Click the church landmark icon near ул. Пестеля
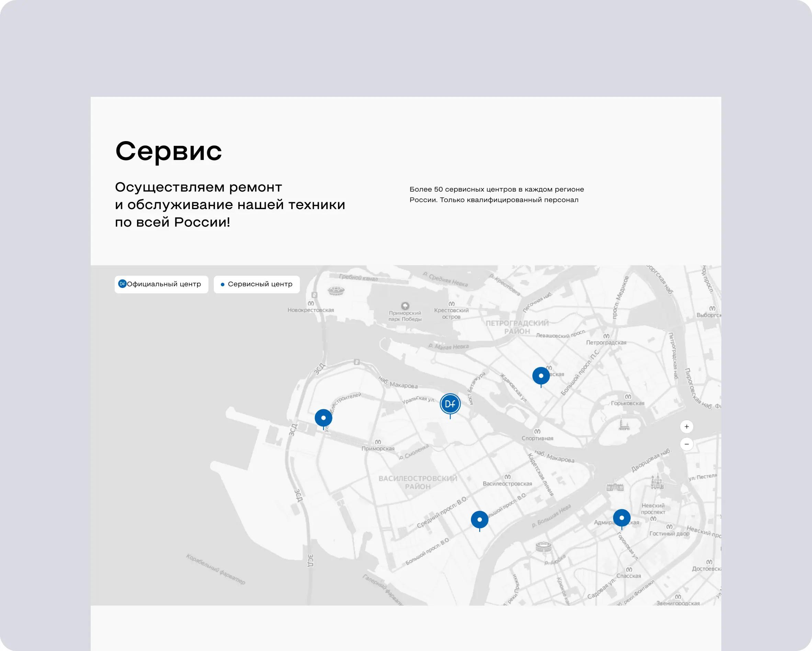The width and height of the screenshot is (812, 651). point(657,481)
